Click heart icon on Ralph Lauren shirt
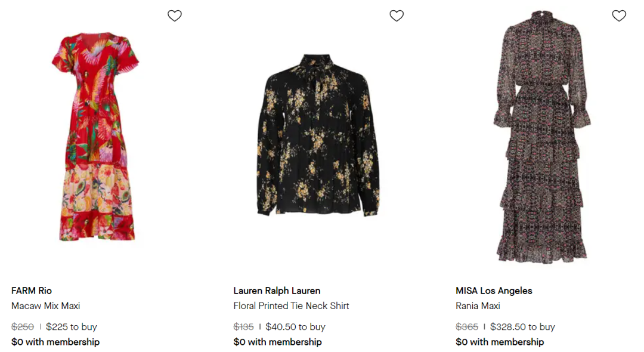Image resolution: width=644 pixels, height=352 pixels. [397, 16]
